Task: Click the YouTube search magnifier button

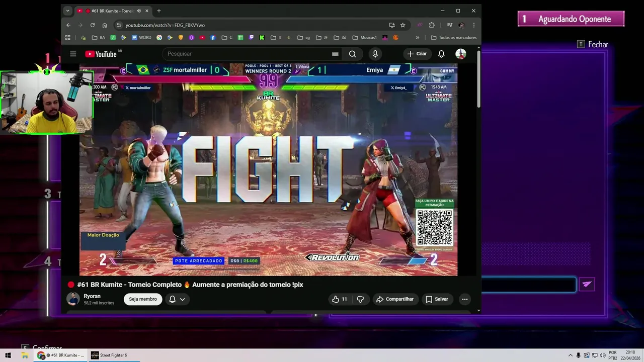Action: (x=352, y=54)
